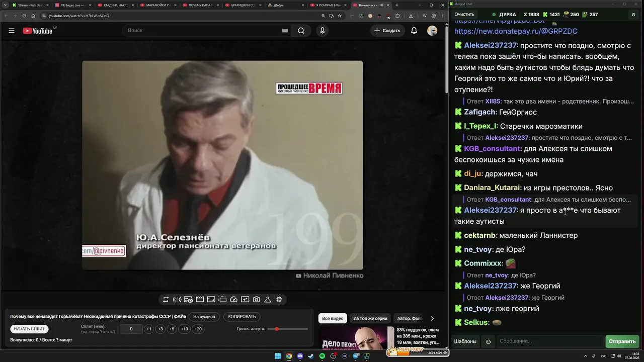Open YouTube notifications bell
The width and height of the screenshot is (644, 362).
click(414, 31)
